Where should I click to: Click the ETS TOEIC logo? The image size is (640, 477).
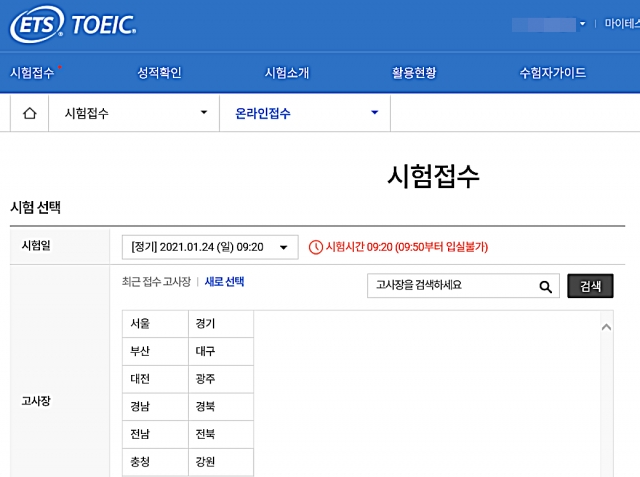(x=73, y=24)
